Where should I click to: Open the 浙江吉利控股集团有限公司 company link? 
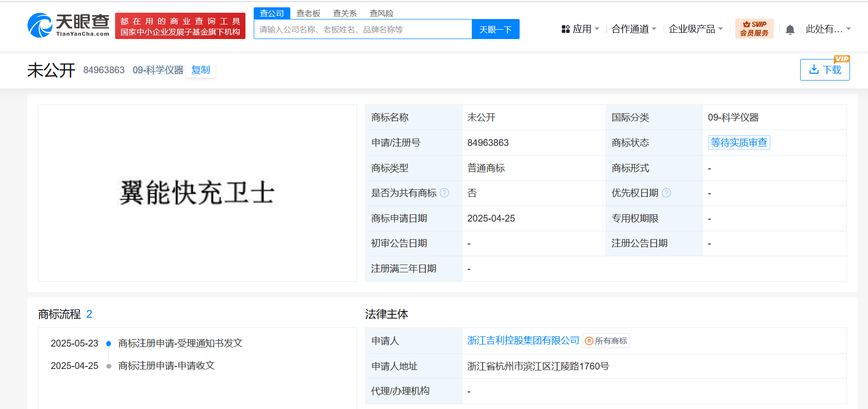click(523, 340)
